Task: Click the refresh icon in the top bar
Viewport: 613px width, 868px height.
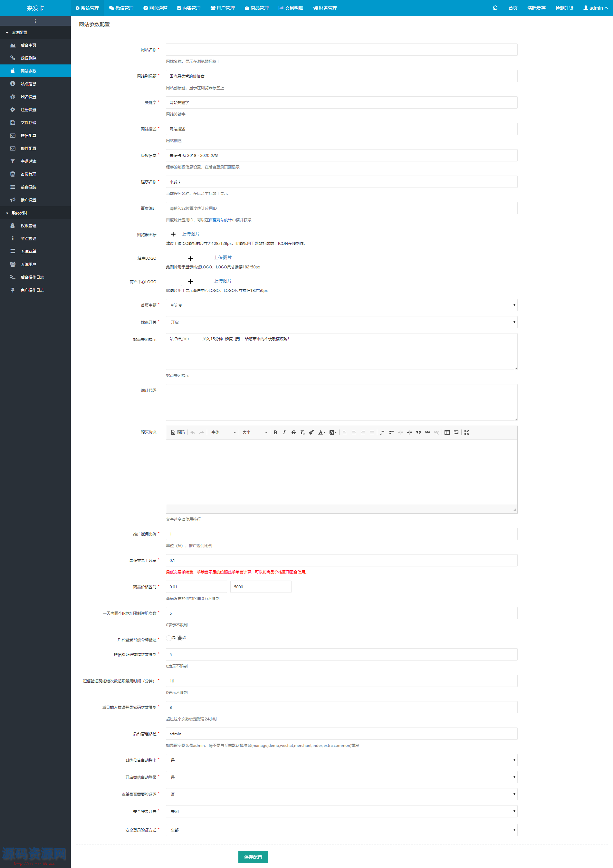Action: 495,8
